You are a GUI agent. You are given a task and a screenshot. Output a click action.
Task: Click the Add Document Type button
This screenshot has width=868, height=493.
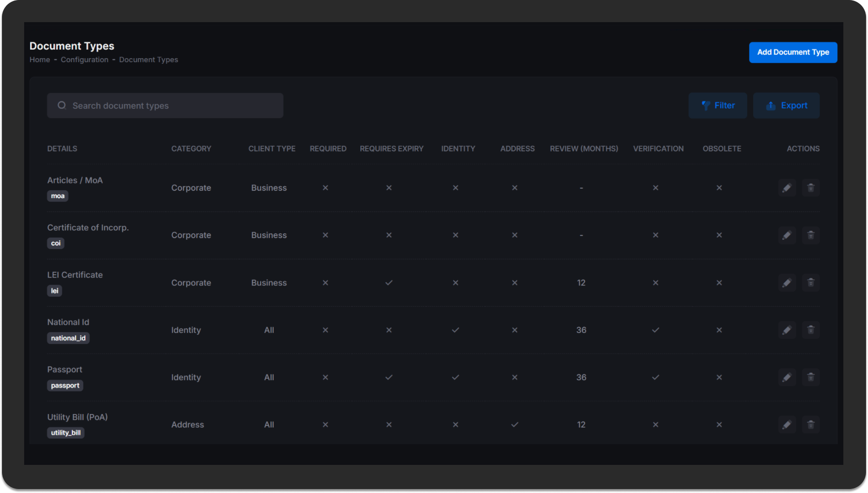click(x=793, y=52)
